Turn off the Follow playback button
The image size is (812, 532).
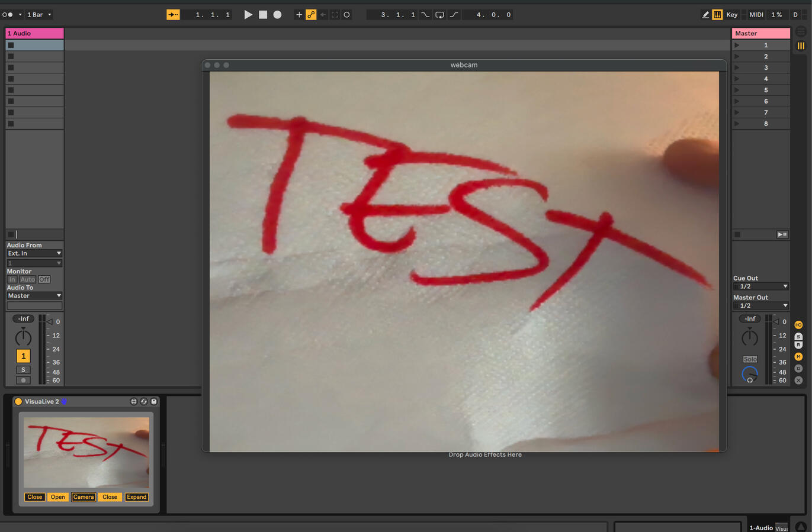(173, 15)
